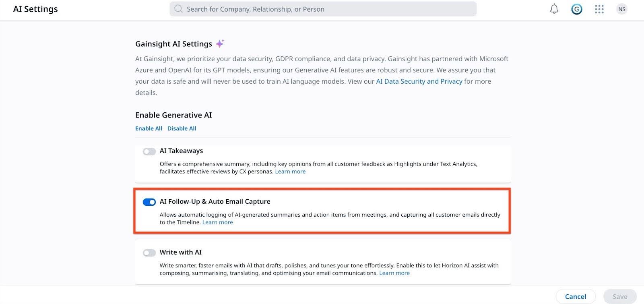Screen dimensions: 644x304
Task: Focus the Company, Relationship, or Person search field
Action: click(323, 9)
